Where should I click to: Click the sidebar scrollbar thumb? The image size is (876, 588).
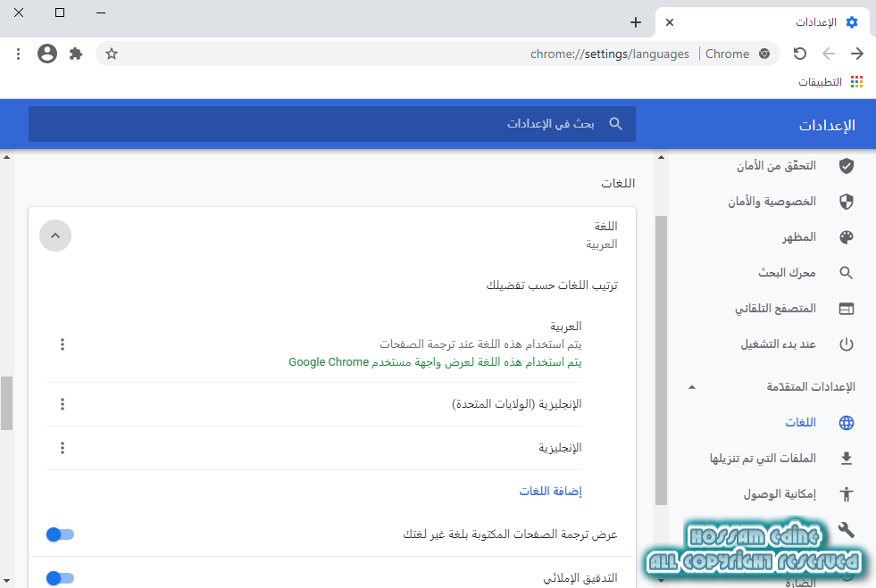tap(662, 360)
